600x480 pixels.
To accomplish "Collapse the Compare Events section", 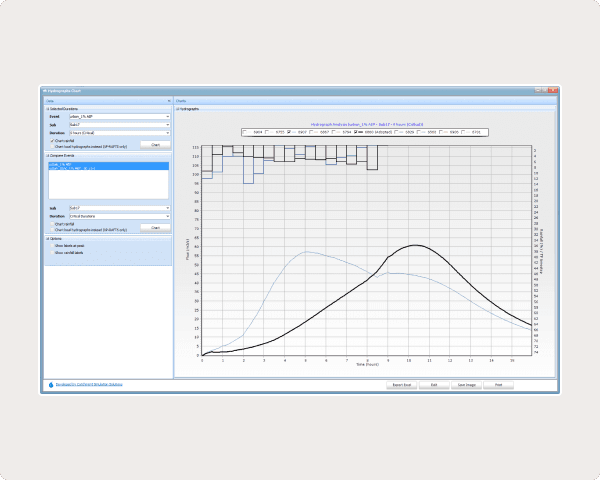I will tap(46, 156).
